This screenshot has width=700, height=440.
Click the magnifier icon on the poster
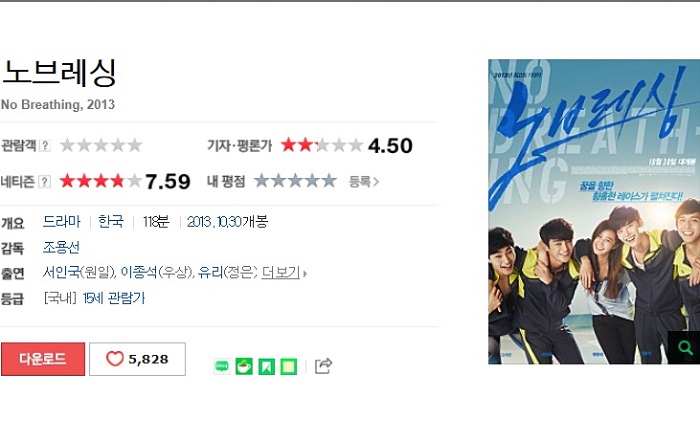684,347
